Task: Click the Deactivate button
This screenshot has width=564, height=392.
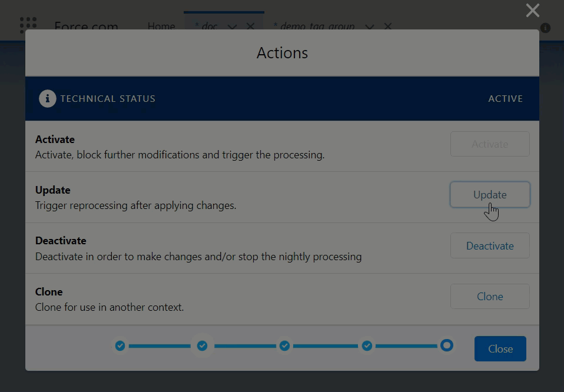Action: [x=489, y=245]
